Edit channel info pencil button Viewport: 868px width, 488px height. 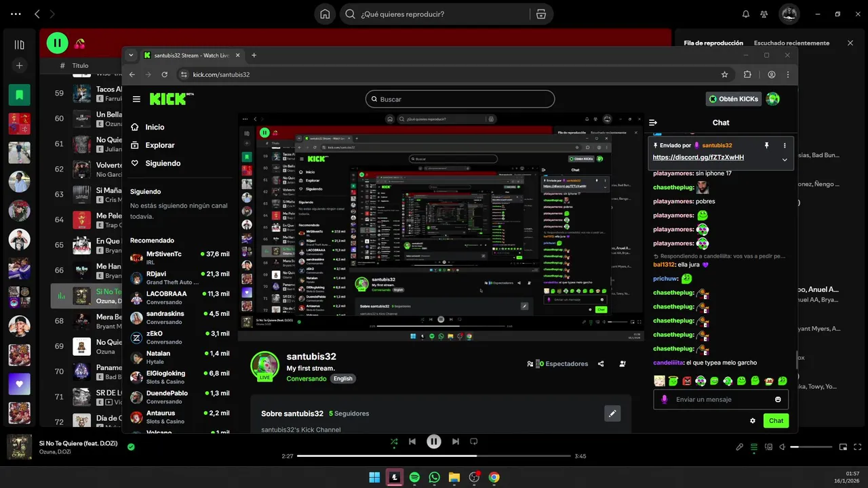coord(612,413)
